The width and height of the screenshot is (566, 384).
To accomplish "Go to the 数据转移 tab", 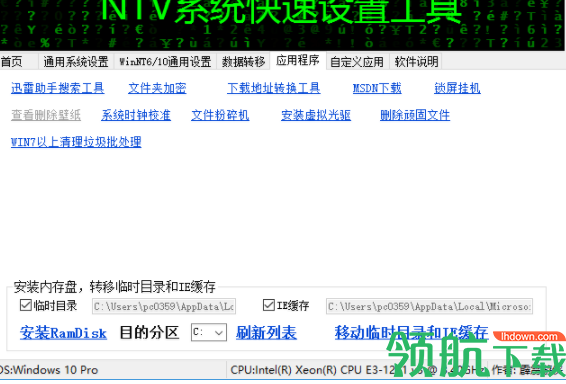I will coord(243,62).
